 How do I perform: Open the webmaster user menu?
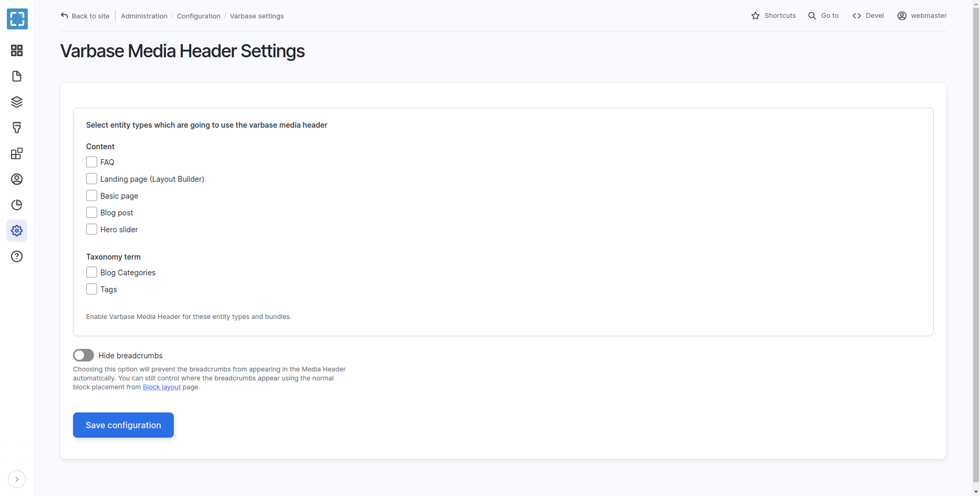tap(922, 16)
